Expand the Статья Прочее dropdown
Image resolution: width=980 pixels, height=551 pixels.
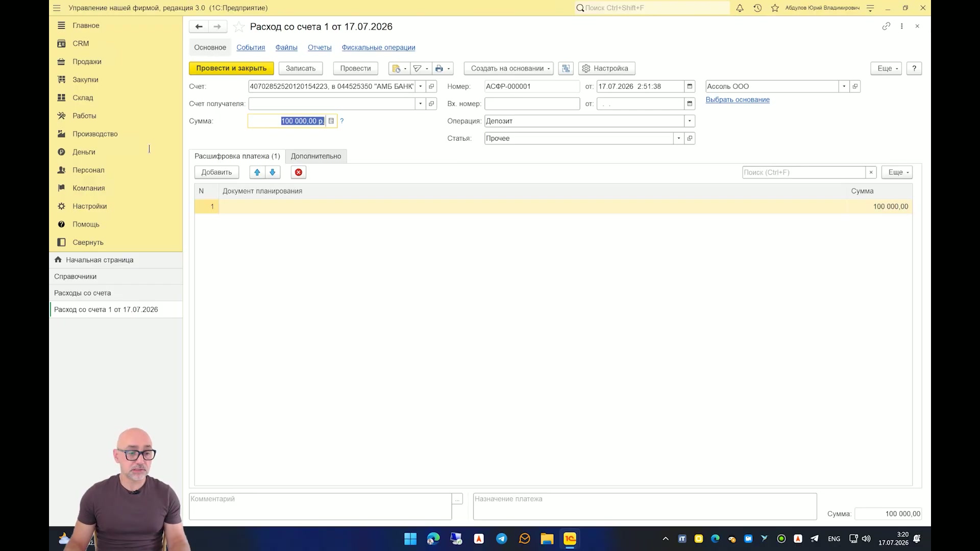679,138
